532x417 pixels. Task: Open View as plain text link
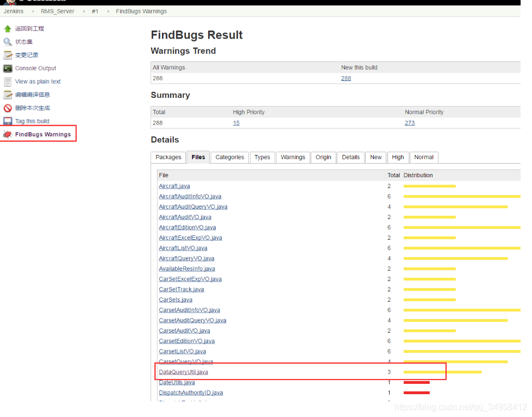click(x=37, y=82)
